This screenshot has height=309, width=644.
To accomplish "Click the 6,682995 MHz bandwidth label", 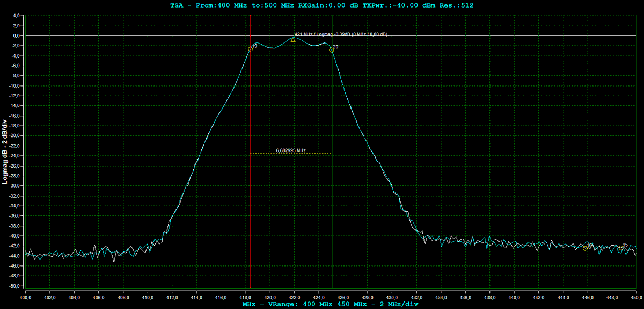I will point(290,151).
